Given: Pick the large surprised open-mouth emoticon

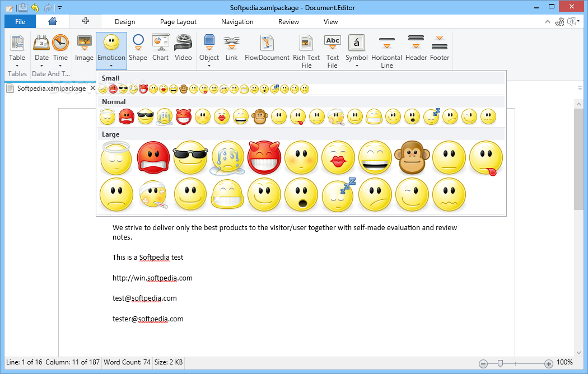Looking at the screenshot, I should point(301,195).
